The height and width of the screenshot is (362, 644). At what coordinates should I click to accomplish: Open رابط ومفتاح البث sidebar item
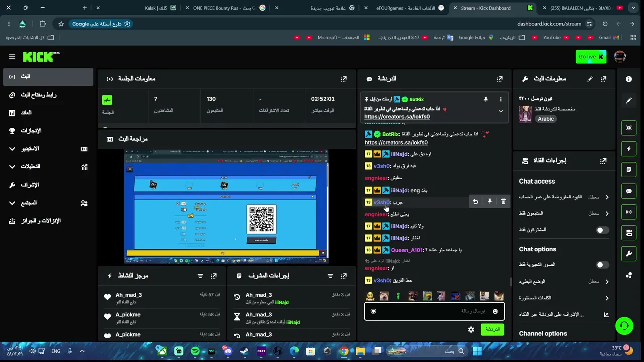coord(47,95)
